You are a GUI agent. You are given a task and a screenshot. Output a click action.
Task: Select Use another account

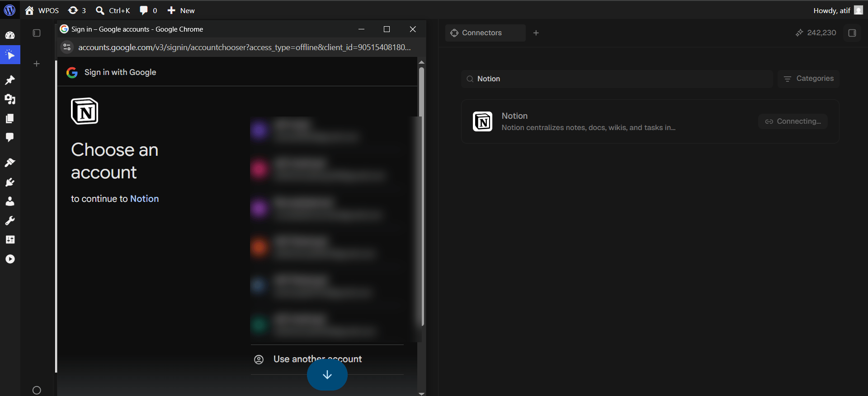point(327,359)
